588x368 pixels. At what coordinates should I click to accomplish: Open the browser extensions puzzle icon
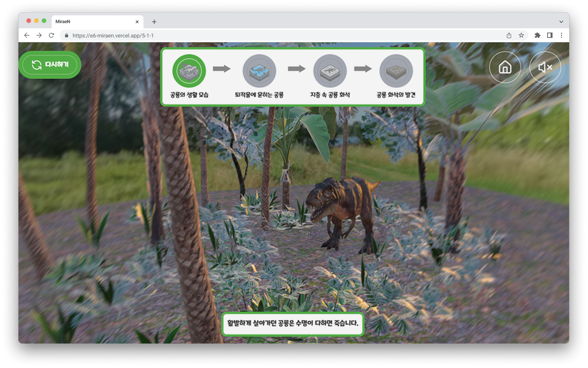tap(537, 35)
